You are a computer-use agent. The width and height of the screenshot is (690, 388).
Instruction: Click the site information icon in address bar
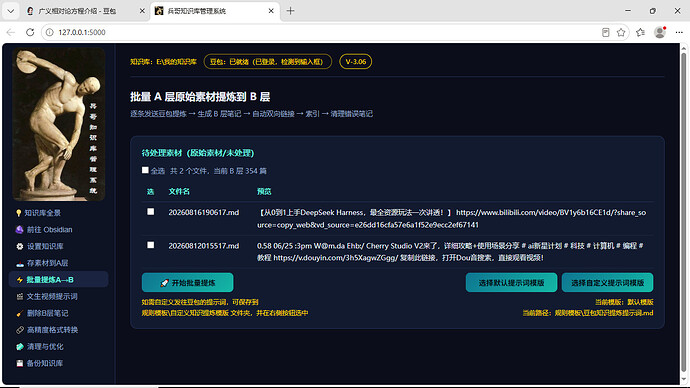pyautogui.click(x=50, y=32)
